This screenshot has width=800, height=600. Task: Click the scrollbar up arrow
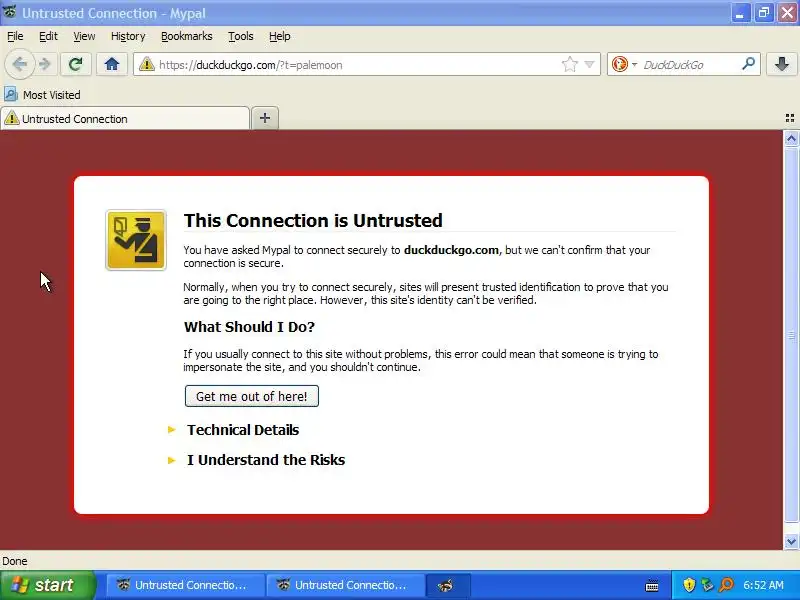pos(791,138)
